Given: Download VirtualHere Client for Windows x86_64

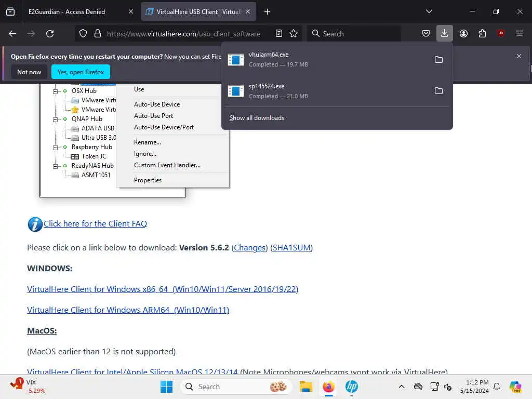Looking at the screenshot, I should coord(163,289).
